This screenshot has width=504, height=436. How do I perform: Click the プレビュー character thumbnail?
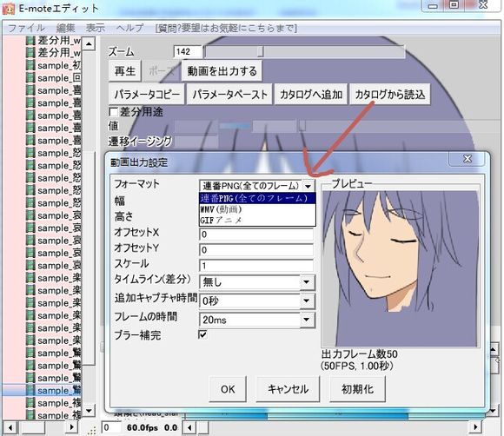point(401,268)
